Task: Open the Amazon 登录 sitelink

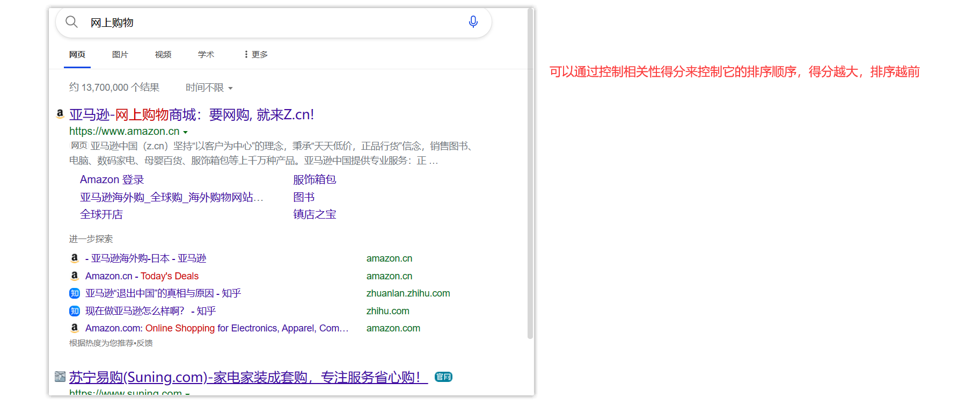Action: click(112, 179)
